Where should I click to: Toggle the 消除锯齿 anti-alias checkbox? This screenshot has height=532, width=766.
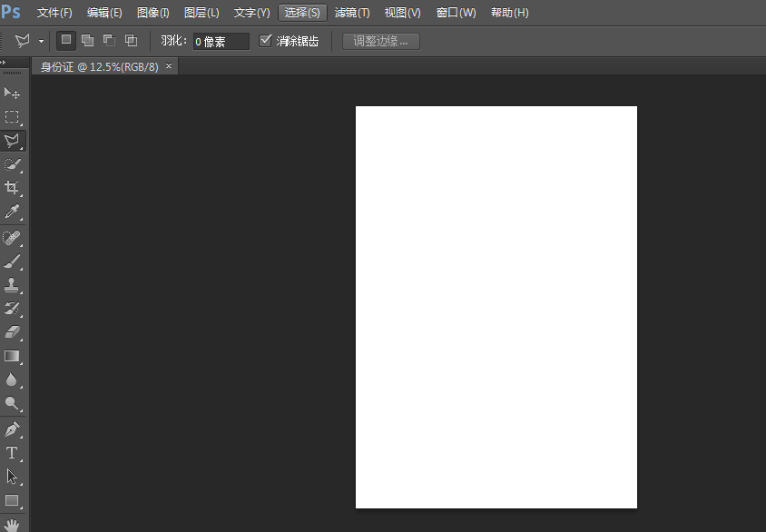(x=265, y=41)
